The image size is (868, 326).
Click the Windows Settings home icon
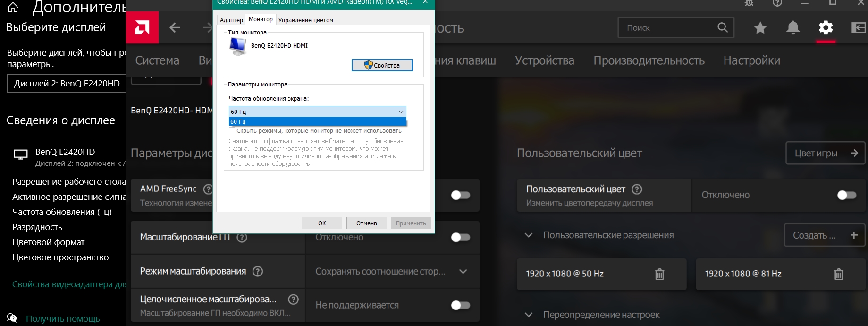pyautogui.click(x=13, y=7)
